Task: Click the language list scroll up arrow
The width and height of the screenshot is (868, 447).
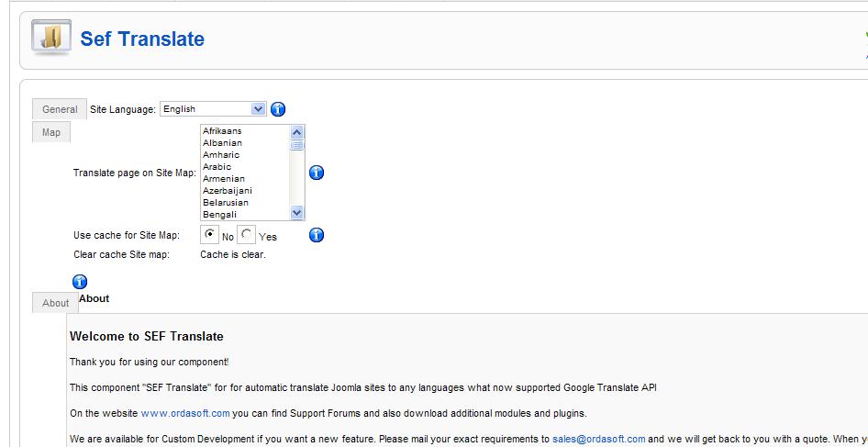Action: pyautogui.click(x=296, y=132)
